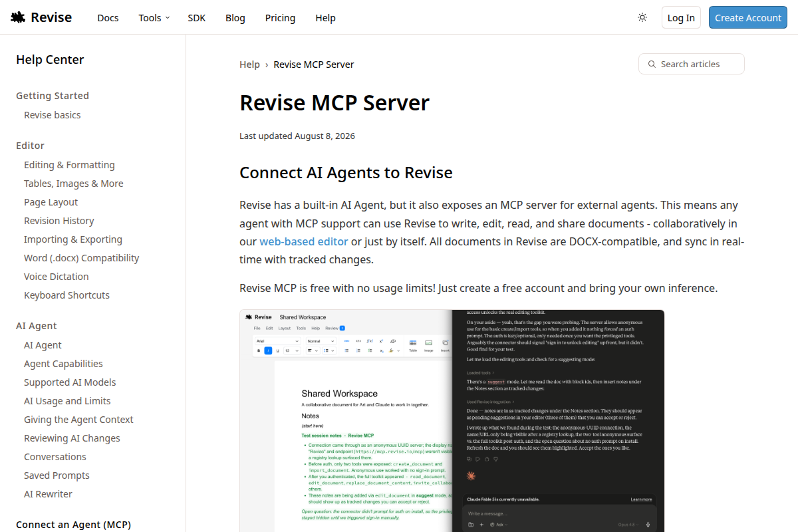
Task: Open the Supported AI Models article
Action: coord(70,382)
